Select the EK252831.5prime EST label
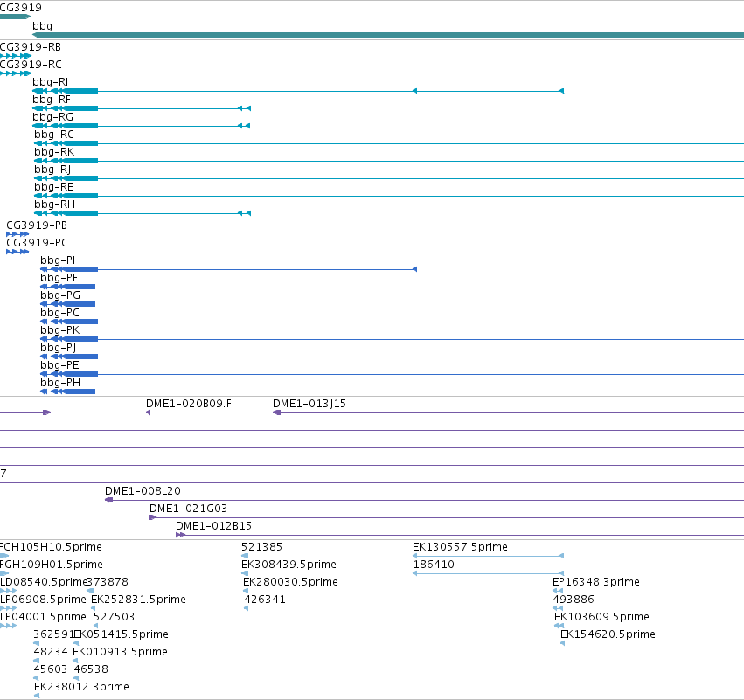Screen dimensions: 744x700 pos(138,600)
